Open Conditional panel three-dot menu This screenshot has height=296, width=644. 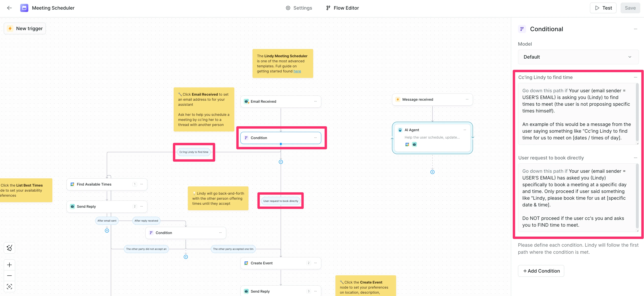point(635,29)
